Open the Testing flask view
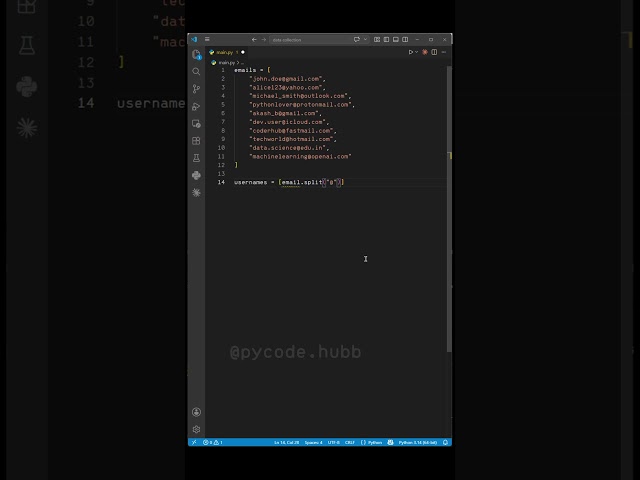640x480 pixels. tap(196, 158)
